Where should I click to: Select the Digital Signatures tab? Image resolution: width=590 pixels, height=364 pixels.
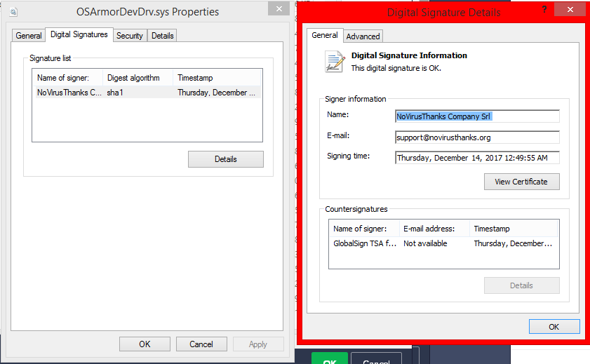pyautogui.click(x=79, y=34)
